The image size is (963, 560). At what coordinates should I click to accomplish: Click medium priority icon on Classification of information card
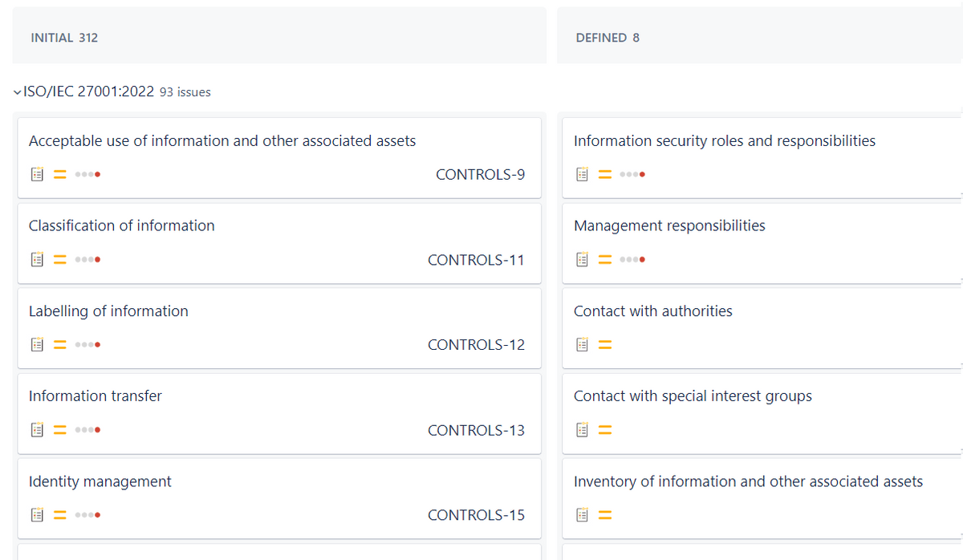[59, 260]
